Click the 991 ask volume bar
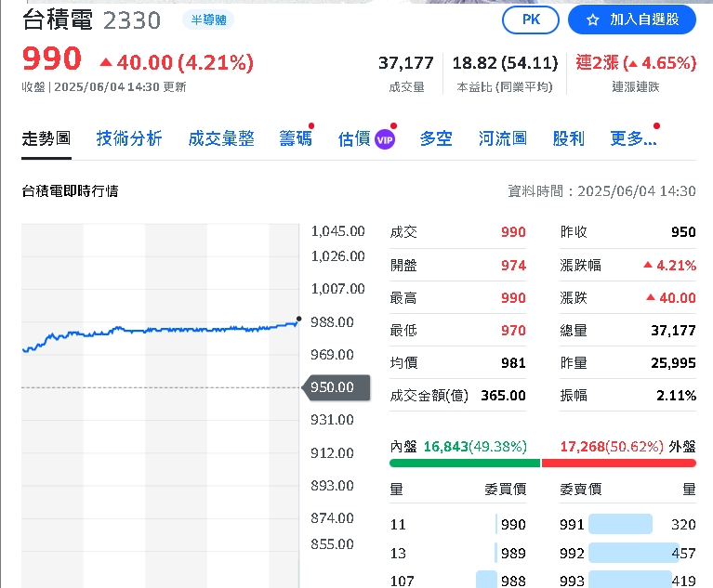Screen dimensions: 713x588 coord(620,525)
